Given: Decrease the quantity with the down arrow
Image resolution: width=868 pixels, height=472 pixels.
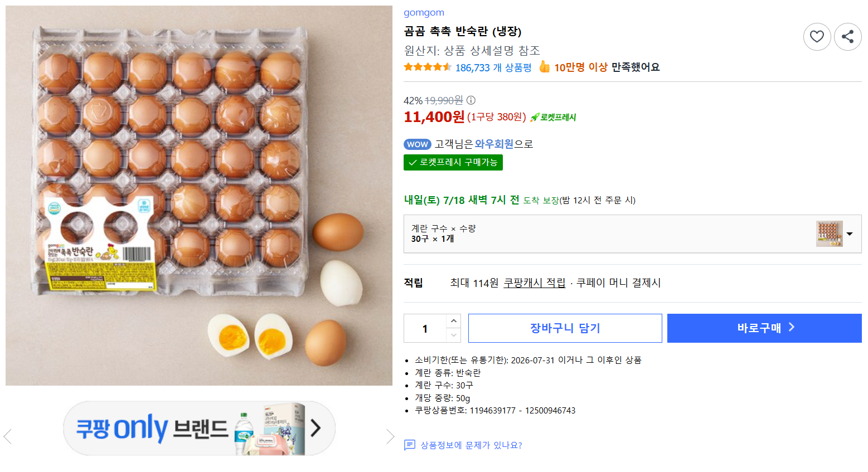Looking at the screenshot, I should point(453,335).
